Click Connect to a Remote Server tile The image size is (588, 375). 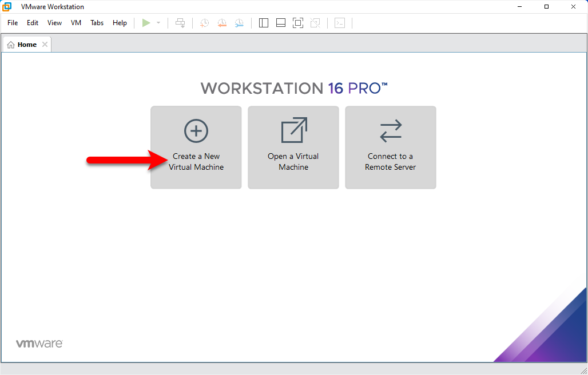[390, 147]
